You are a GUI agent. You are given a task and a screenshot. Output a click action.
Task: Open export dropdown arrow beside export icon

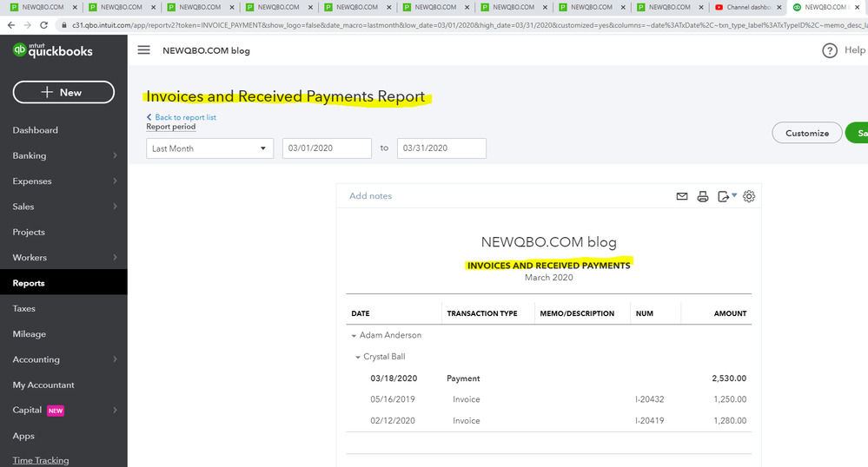coord(734,194)
